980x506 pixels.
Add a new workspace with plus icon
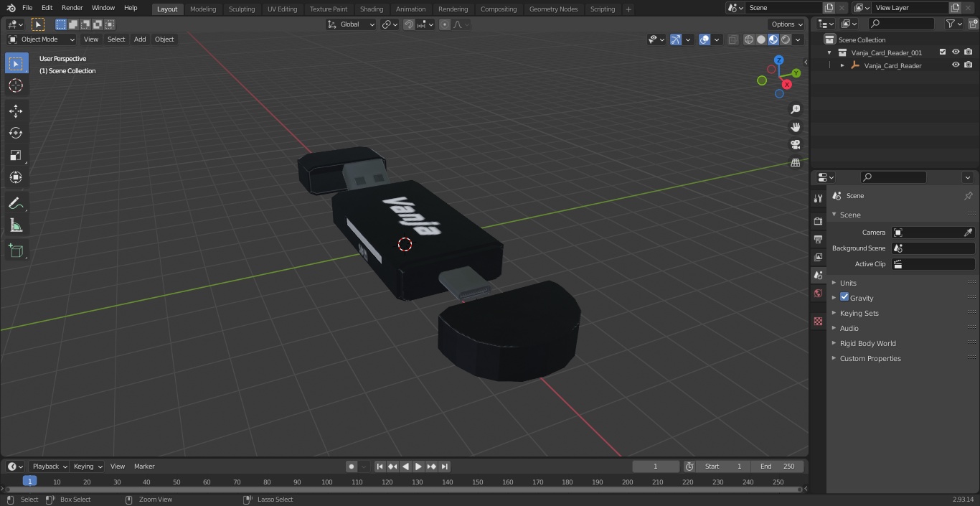[x=628, y=9]
